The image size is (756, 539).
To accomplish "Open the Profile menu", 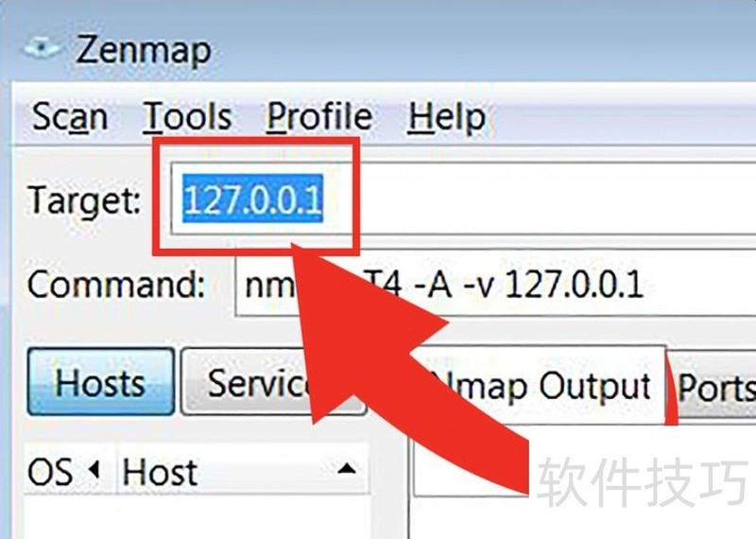I will (319, 116).
